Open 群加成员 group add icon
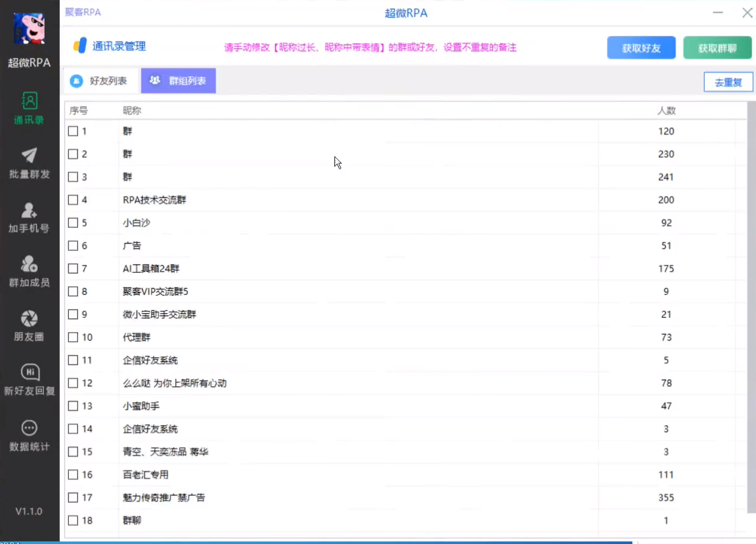The height and width of the screenshot is (544, 756). [x=29, y=264]
